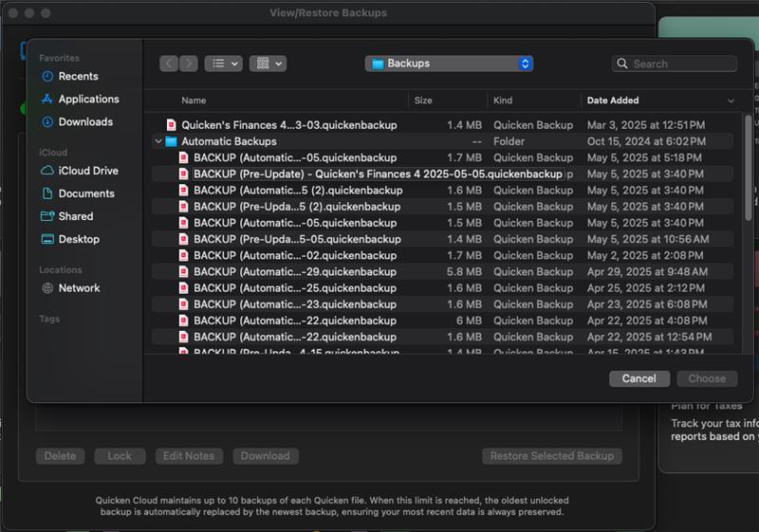Click the search magnifier icon
759x532 pixels.
(622, 64)
